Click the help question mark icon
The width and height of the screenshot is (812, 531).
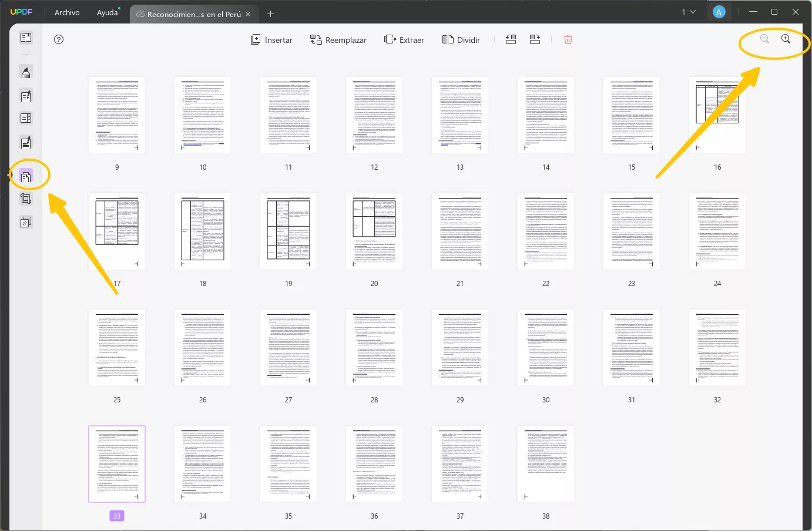[x=59, y=39]
